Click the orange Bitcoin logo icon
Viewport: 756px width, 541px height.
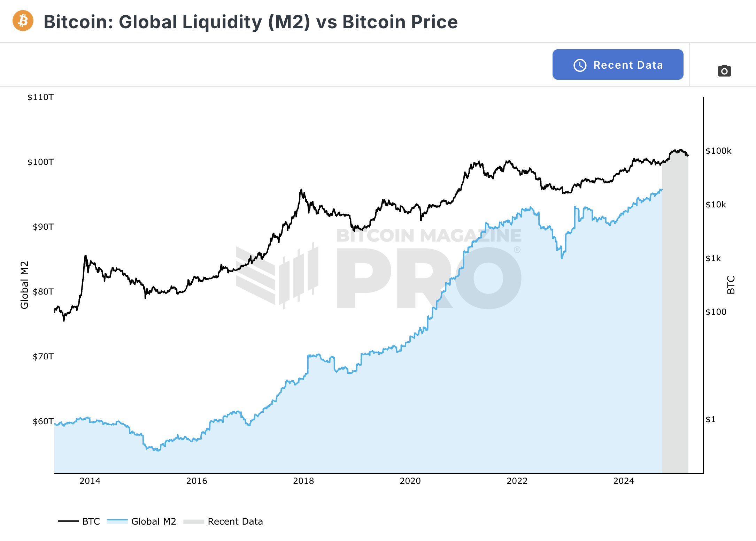tap(23, 21)
